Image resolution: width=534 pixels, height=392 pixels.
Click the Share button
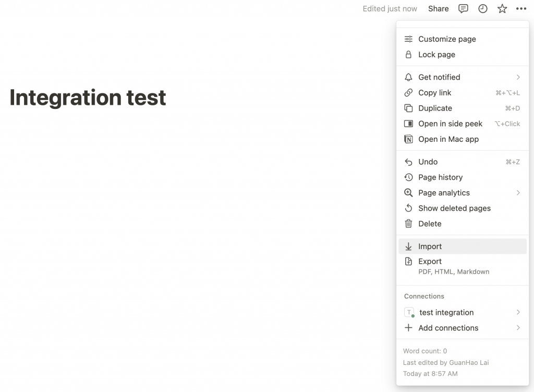(x=438, y=8)
